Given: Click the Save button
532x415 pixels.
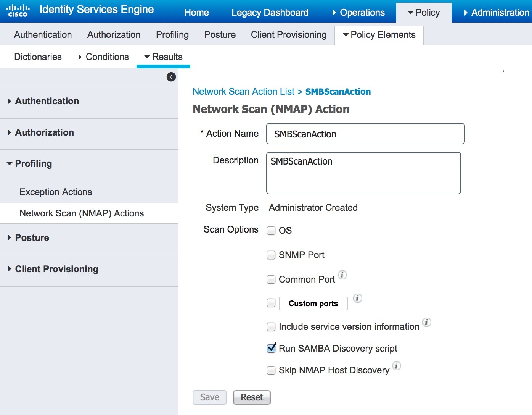Looking at the screenshot, I should (210, 397).
